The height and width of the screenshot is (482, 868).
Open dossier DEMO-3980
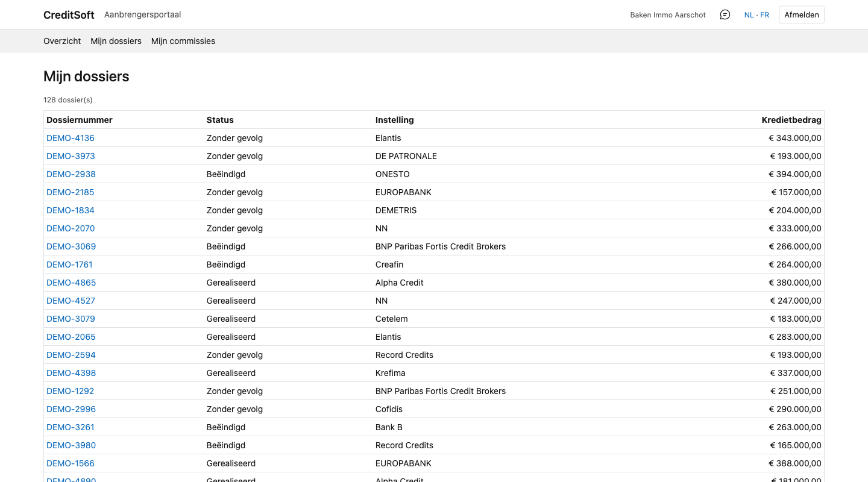click(x=71, y=445)
